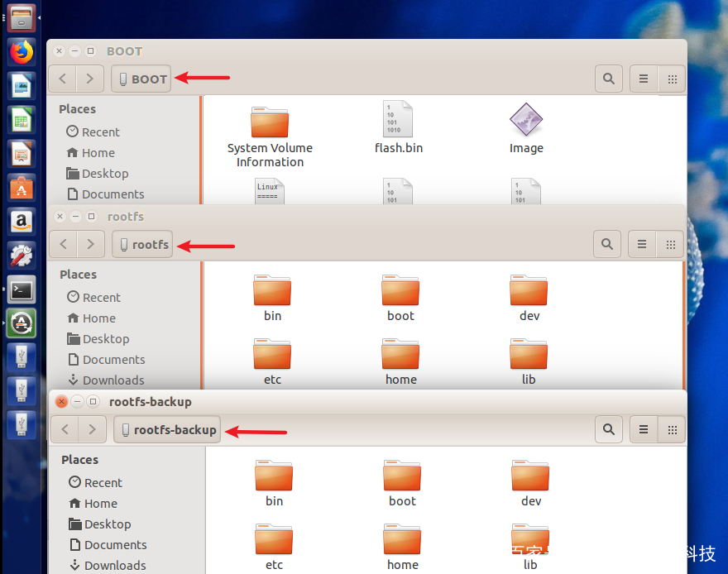Select the Image file in BOOT
The image size is (728, 574).
526,128
